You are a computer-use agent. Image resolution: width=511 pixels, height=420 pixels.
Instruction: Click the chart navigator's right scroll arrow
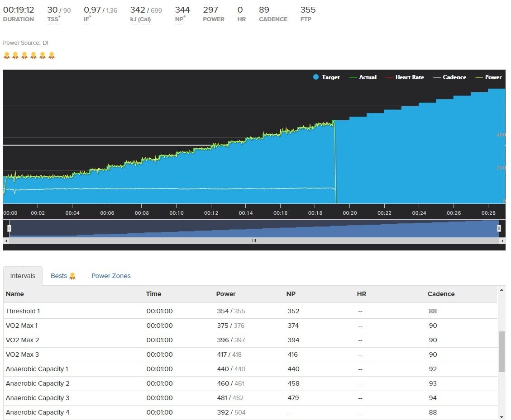[502, 241]
